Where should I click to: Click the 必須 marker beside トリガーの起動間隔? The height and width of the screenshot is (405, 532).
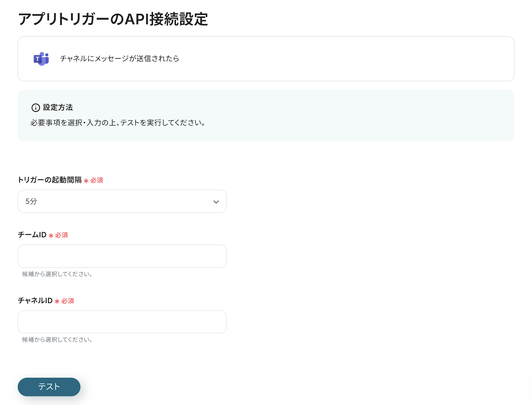(x=93, y=180)
